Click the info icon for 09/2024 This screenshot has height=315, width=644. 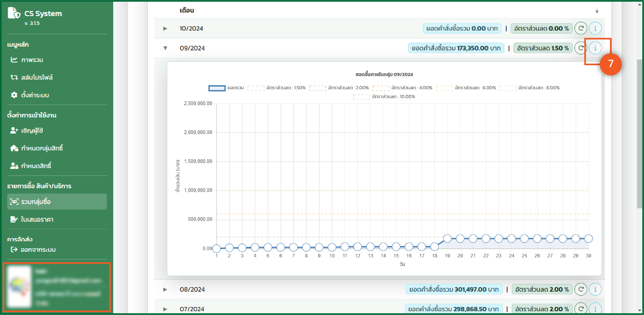click(595, 48)
